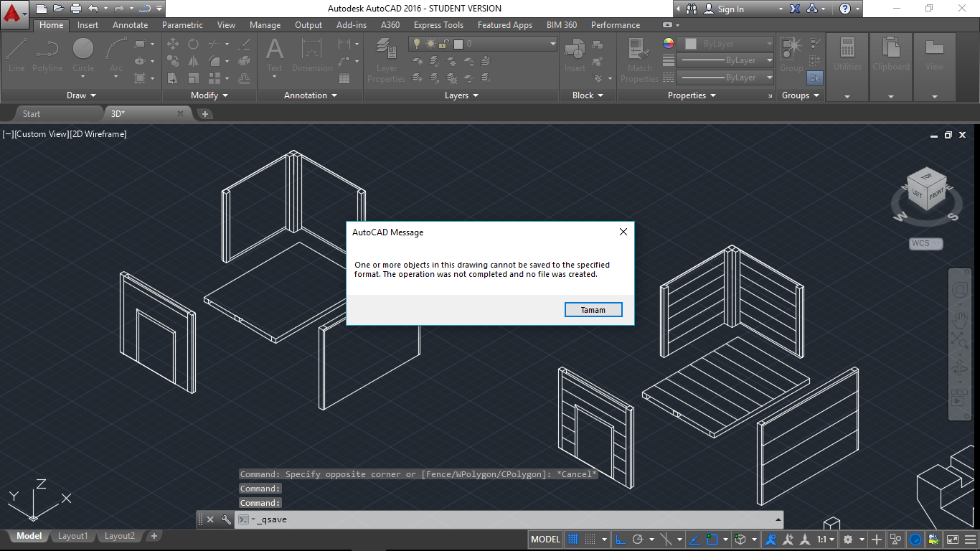Click the Sign In button

723,9
